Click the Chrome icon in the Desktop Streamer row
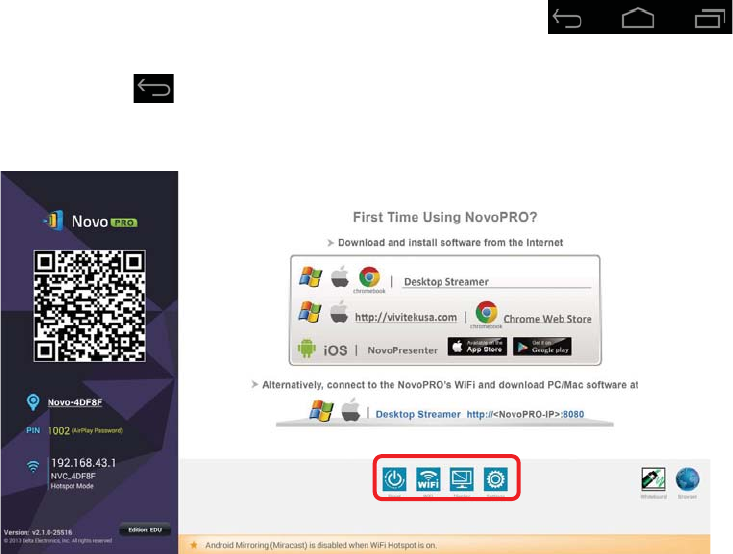The image size is (733, 554). pyautogui.click(x=369, y=277)
